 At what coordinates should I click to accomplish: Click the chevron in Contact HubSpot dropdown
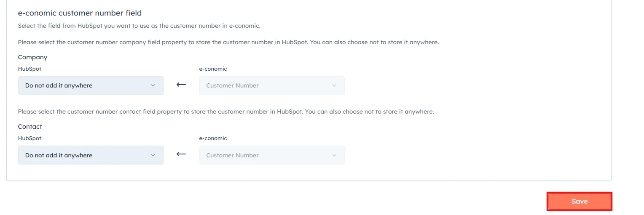(153, 155)
